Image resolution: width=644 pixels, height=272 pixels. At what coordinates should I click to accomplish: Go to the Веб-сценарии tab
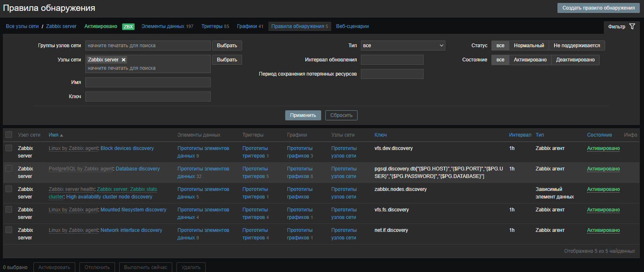[352, 26]
